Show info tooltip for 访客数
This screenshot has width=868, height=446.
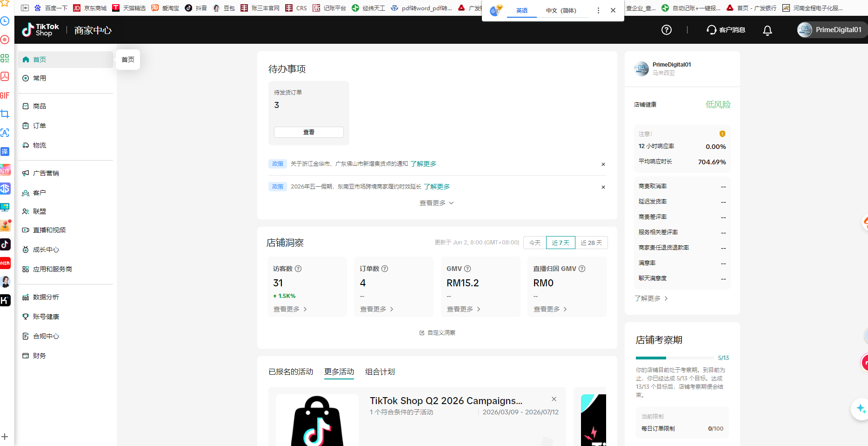pos(299,269)
